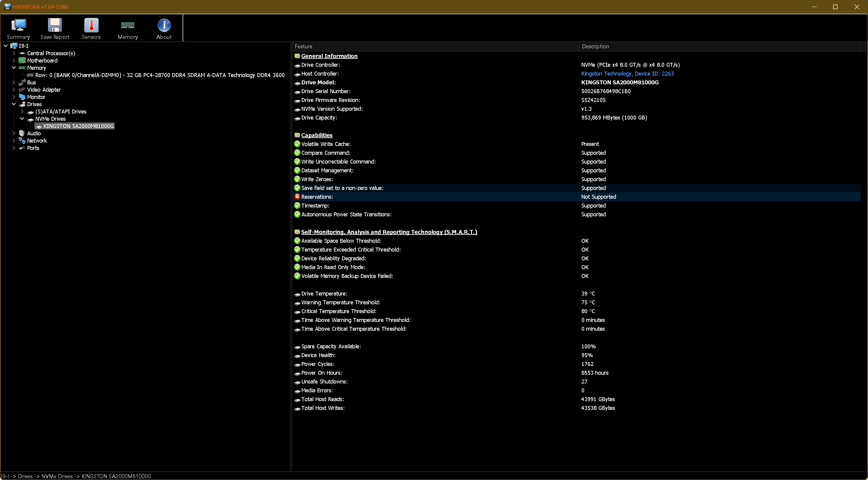Click the red X icon beside Reservations
Image resolution: width=868 pixels, height=480 pixels.
coord(297,197)
